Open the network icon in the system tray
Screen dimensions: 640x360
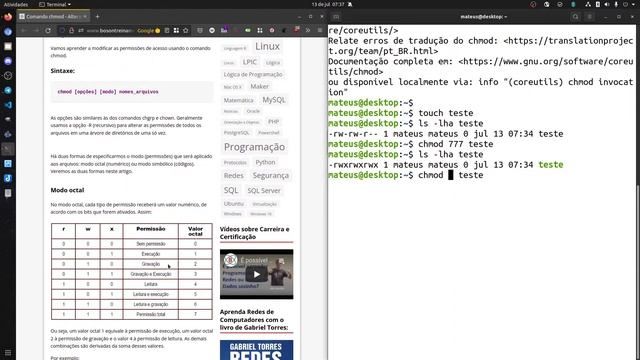point(588,4)
